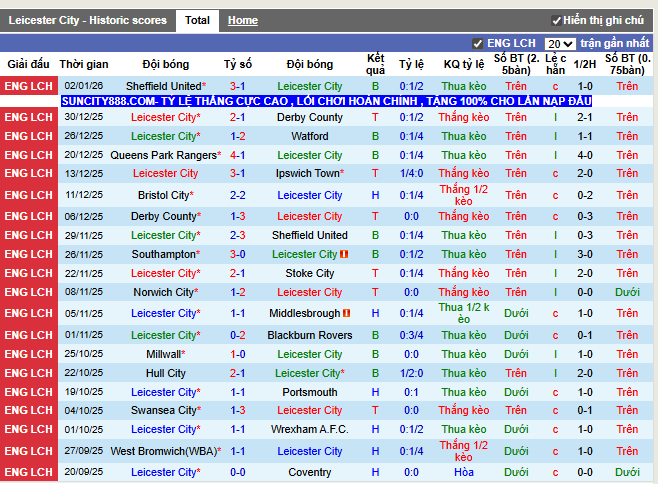658x484 pixels.
Task: Click the SUNCITY888.COM advertisement banner
Action: click(x=326, y=101)
